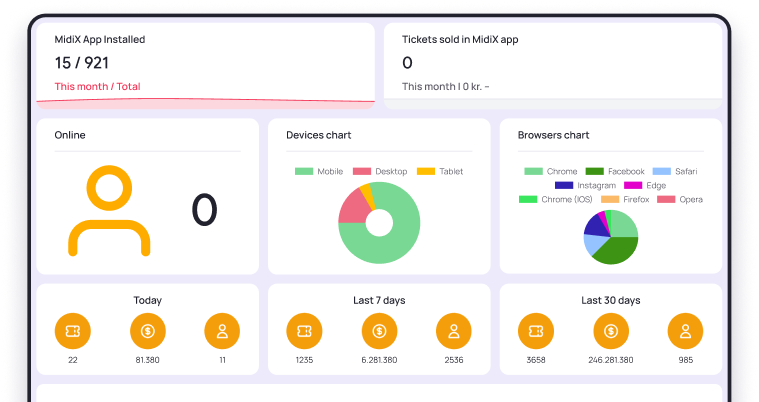The image size is (759, 402).
Task: Toggle Safari legend swatch in Browsers chart
Action: tap(662, 171)
